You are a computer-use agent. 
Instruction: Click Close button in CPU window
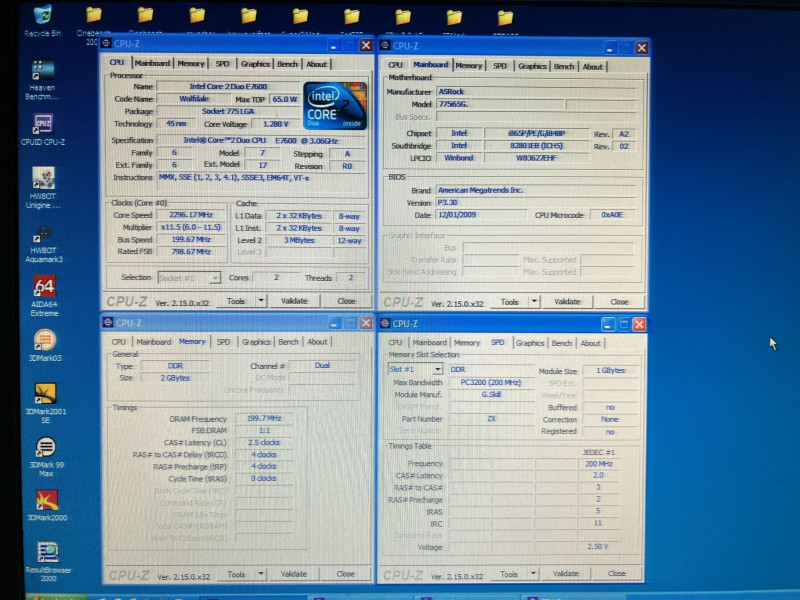coord(346,301)
